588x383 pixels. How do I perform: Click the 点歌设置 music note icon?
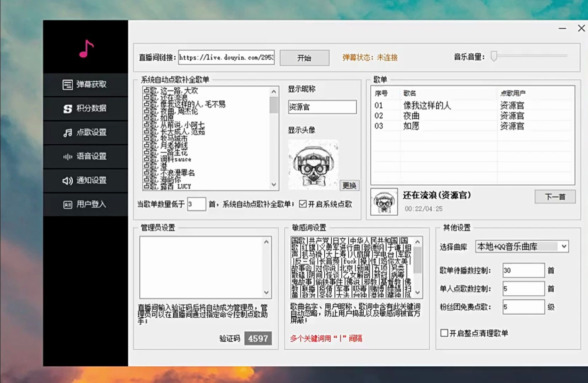coord(67,133)
